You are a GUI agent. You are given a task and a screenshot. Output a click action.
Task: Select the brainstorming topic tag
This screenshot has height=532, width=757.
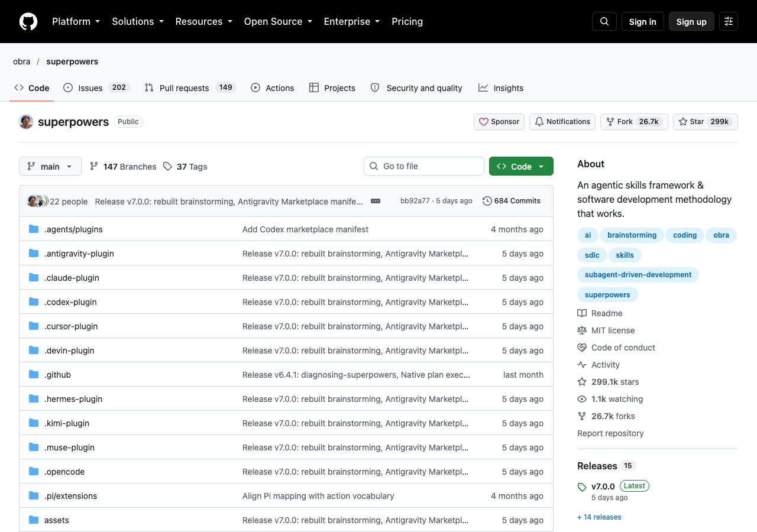click(x=632, y=235)
